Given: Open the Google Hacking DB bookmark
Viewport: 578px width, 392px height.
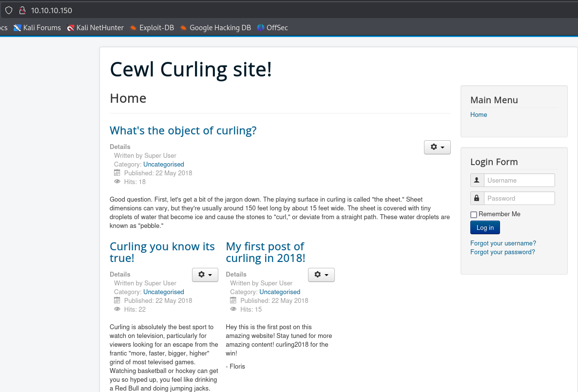Looking at the screenshot, I should pos(215,28).
